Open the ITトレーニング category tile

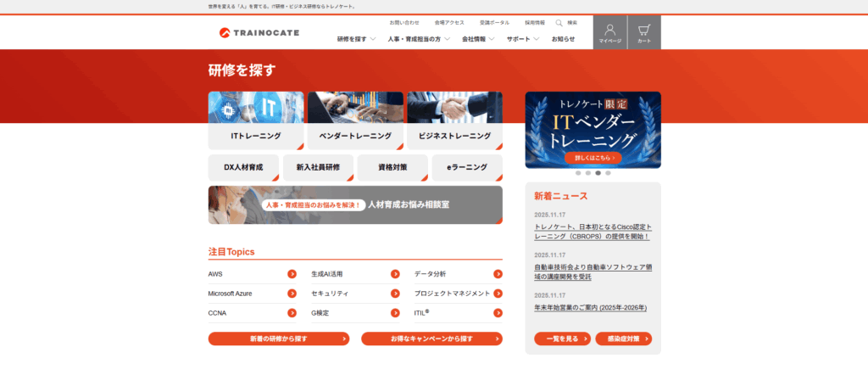click(x=255, y=120)
